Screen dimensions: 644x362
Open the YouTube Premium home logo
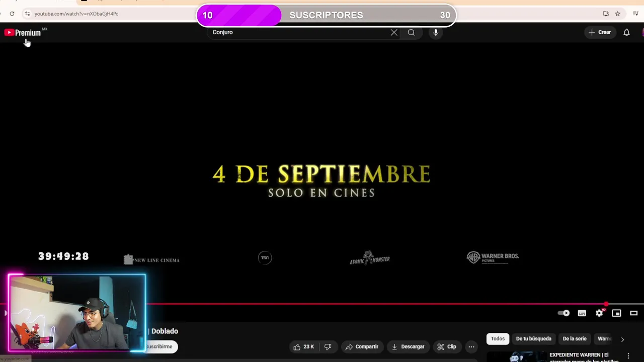point(23,33)
